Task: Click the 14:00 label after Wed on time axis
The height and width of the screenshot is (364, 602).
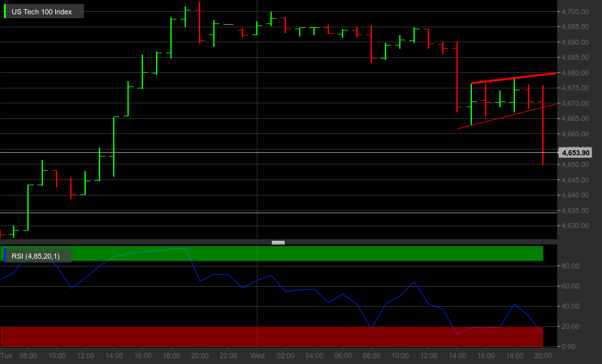Action: point(457,356)
